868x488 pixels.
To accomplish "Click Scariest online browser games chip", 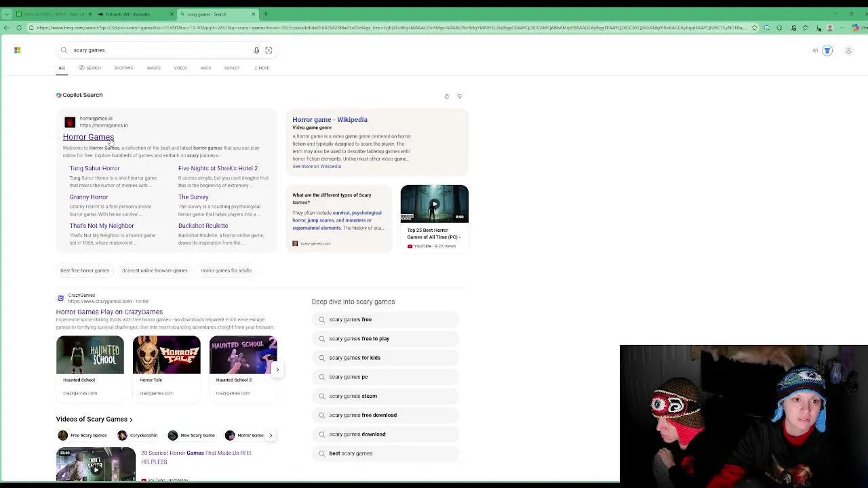I will point(155,270).
